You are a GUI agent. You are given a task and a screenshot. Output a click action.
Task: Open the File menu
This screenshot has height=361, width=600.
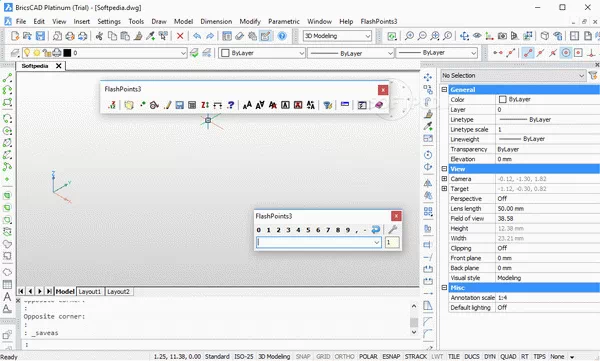(21, 21)
